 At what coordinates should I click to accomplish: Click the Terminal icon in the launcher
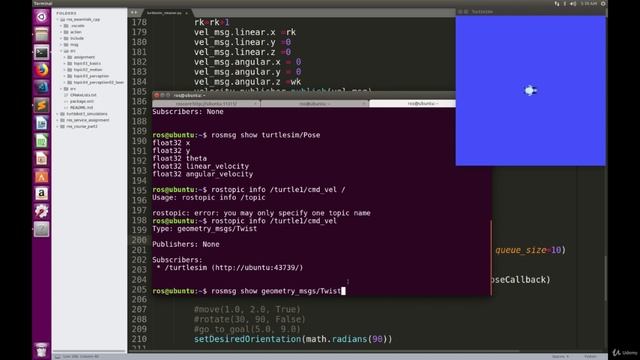coord(41,52)
